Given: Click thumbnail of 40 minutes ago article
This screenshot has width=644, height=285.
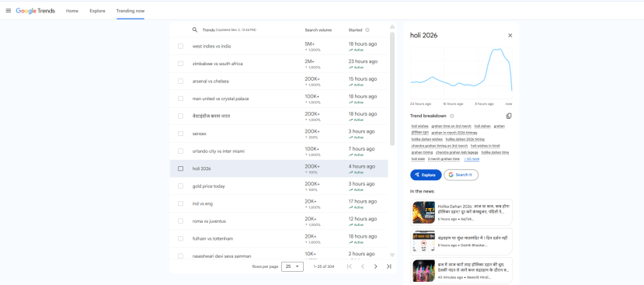Looking at the screenshot, I should point(424,270).
